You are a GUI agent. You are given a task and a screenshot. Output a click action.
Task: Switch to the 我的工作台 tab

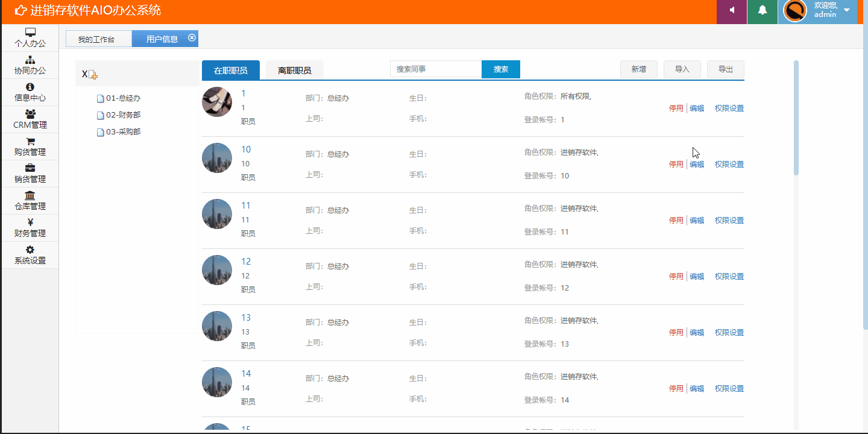click(98, 39)
